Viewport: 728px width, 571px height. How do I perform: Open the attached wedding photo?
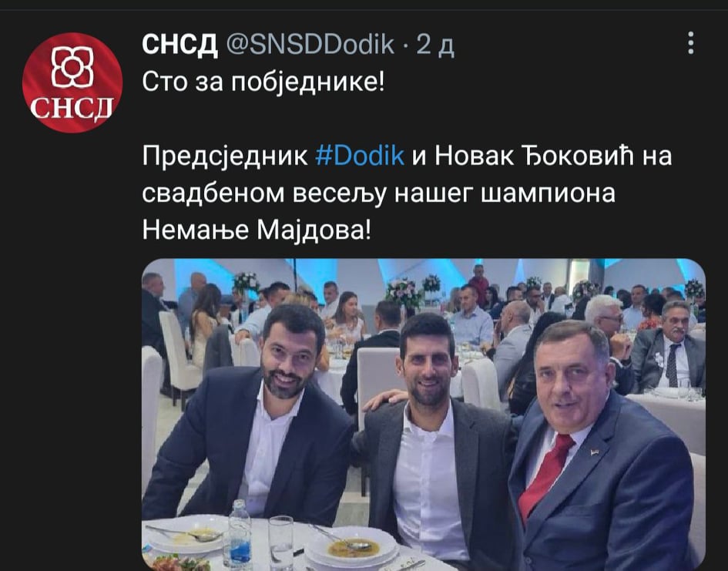tap(424, 414)
